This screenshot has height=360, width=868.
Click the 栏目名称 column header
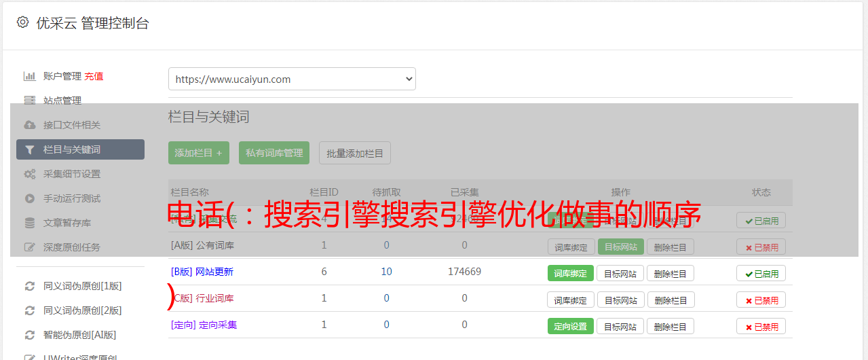pyautogui.click(x=189, y=192)
